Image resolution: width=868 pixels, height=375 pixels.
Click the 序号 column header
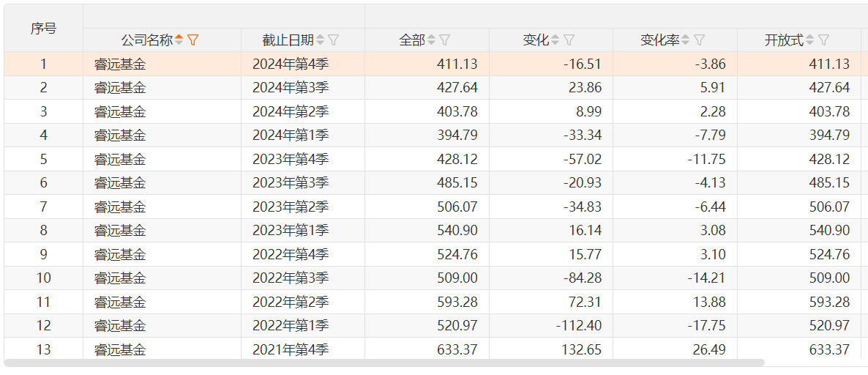(x=43, y=29)
